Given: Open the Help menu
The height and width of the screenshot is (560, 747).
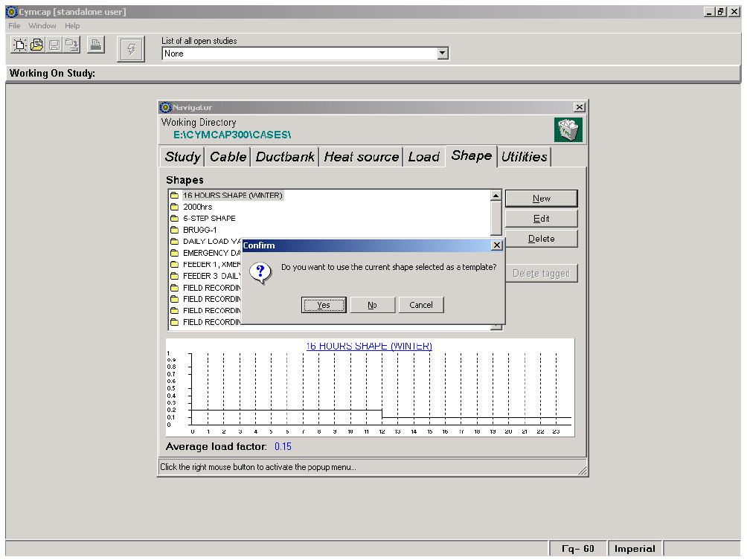Looking at the screenshot, I should tap(72, 26).
